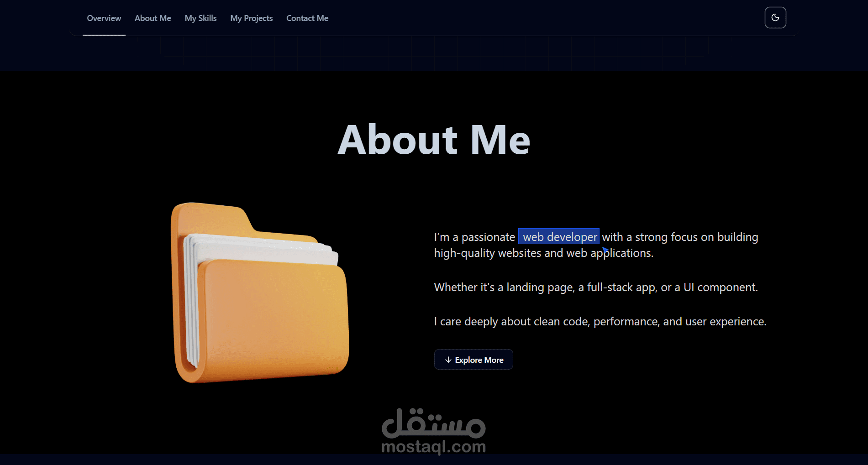This screenshot has height=465, width=868.
Task: Open the Overview tab
Action: [104, 18]
